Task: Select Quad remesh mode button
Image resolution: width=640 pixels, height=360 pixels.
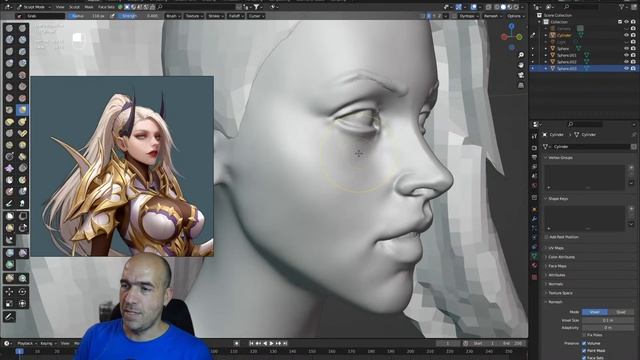Action: 621,312
